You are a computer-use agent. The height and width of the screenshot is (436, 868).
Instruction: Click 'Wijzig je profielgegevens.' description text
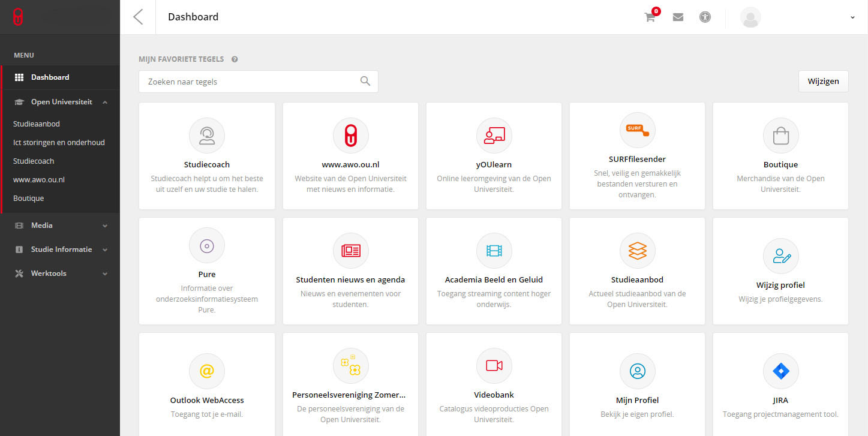(x=780, y=299)
